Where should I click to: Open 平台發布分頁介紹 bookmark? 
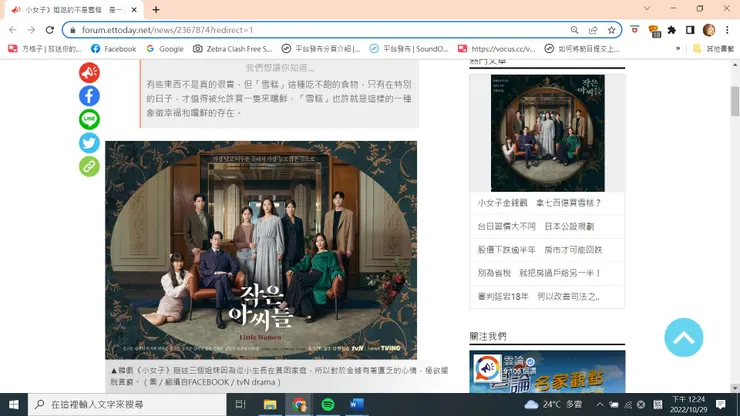[x=321, y=49]
